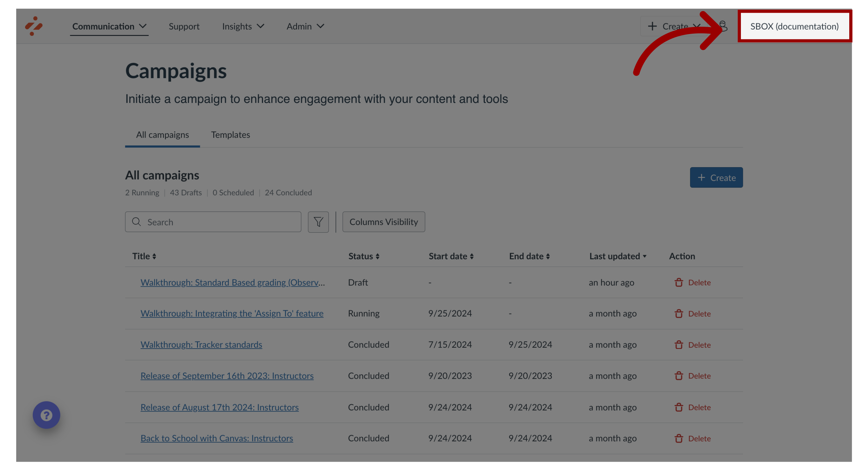Expand the Admin dropdown menu
Screen dimensions: 868x470
304,25
